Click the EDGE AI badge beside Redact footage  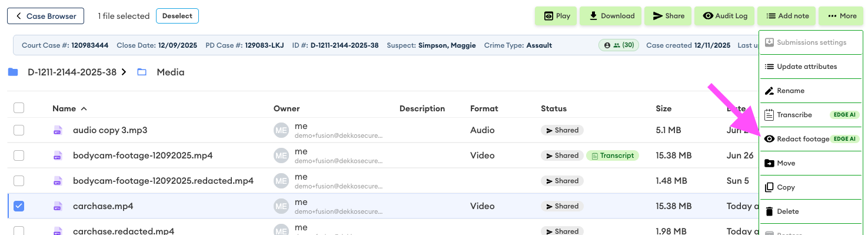click(x=844, y=139)
